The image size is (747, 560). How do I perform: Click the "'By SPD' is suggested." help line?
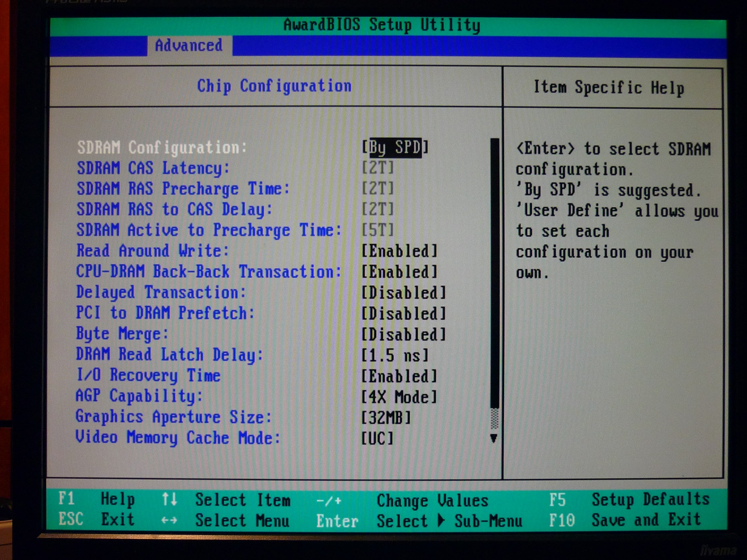(x=609, y=190)
